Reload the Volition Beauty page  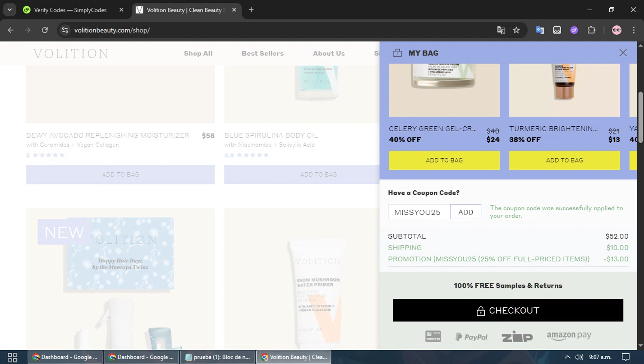point(45,30)
